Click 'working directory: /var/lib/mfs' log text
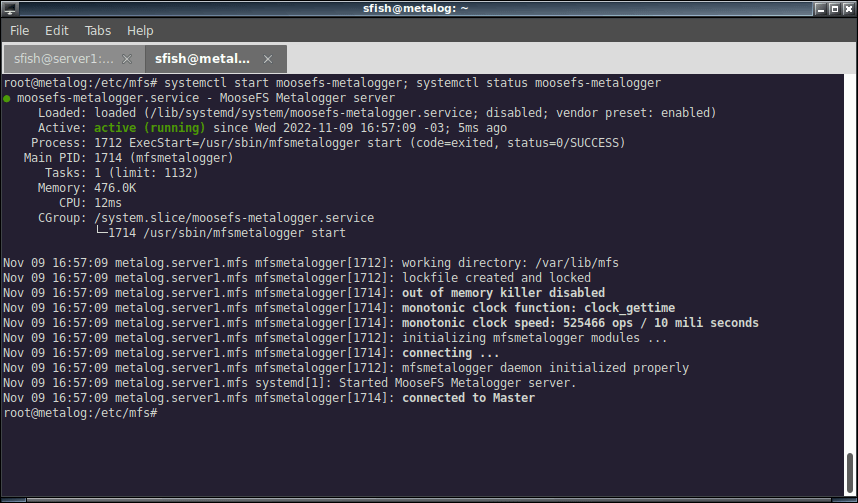858x503 pixels. [x=510, y=263]
